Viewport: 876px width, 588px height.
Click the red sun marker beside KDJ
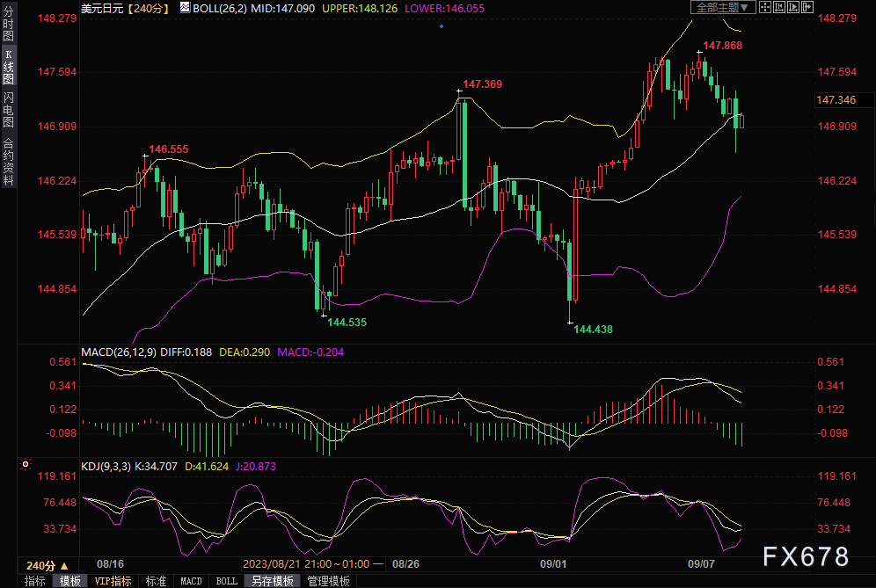click(x=26, y=464)
